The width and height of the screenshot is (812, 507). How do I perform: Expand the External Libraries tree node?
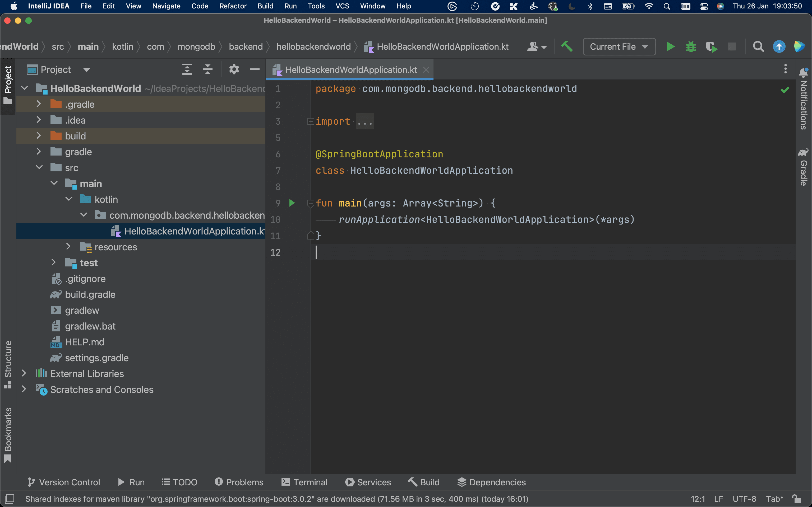[x=24, y=374]
